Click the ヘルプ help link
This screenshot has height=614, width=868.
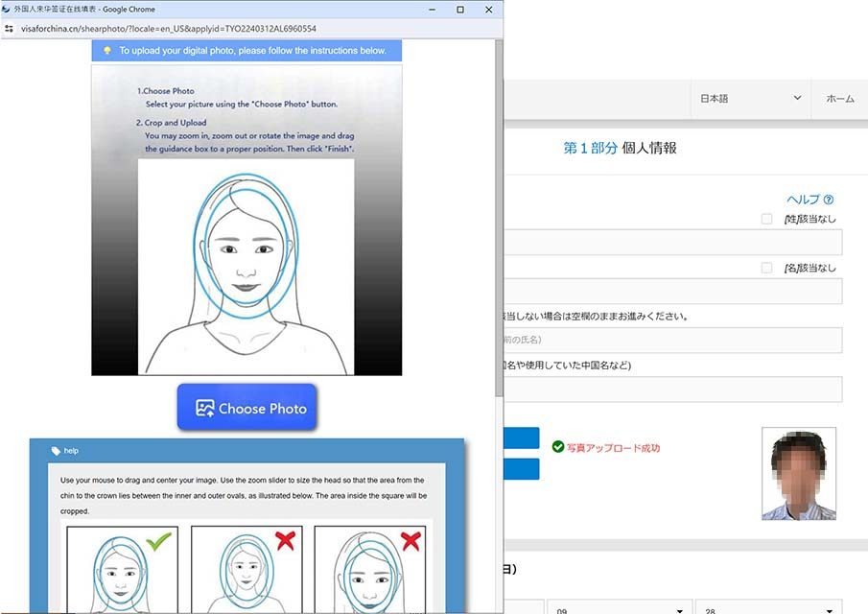[x=803, y=200]
